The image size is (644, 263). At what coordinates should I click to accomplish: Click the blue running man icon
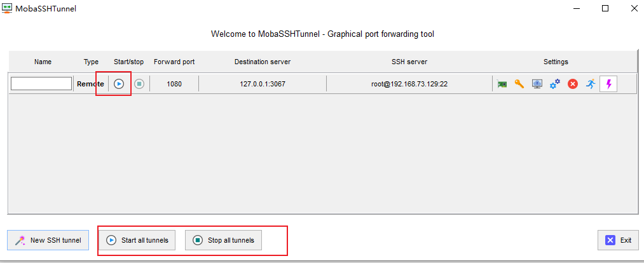[x=591, y=84]
